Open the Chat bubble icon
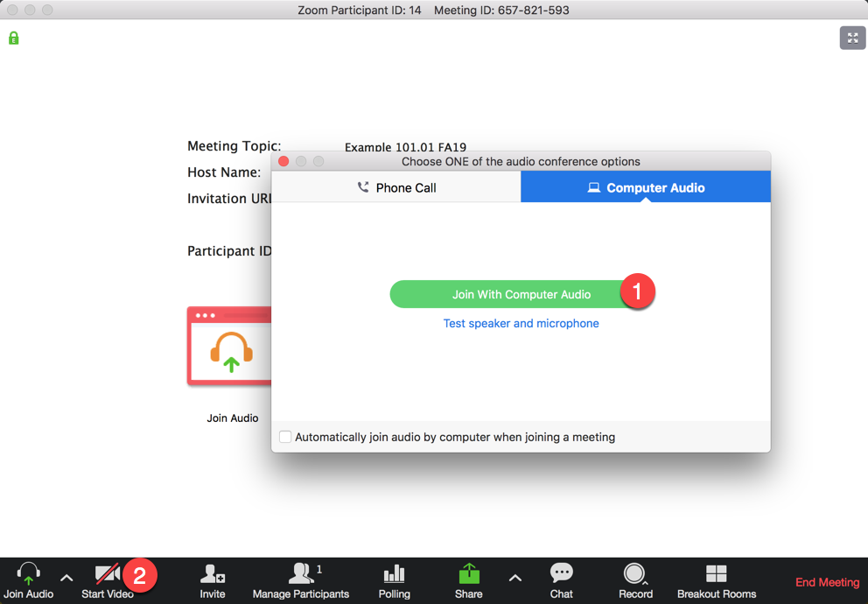Viewport: 868px width, 604px height. pos(561,573)
